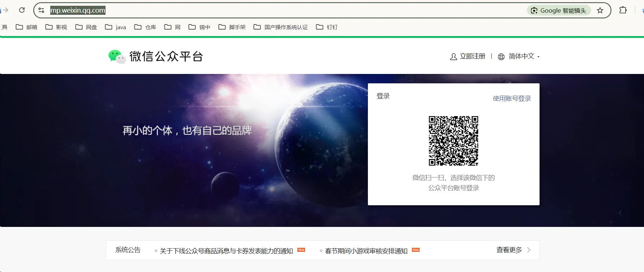Viewport: 644px width, 272px height.
Task: Open the 邮箱 bookmark folder
Action: (x=26, y=27)
